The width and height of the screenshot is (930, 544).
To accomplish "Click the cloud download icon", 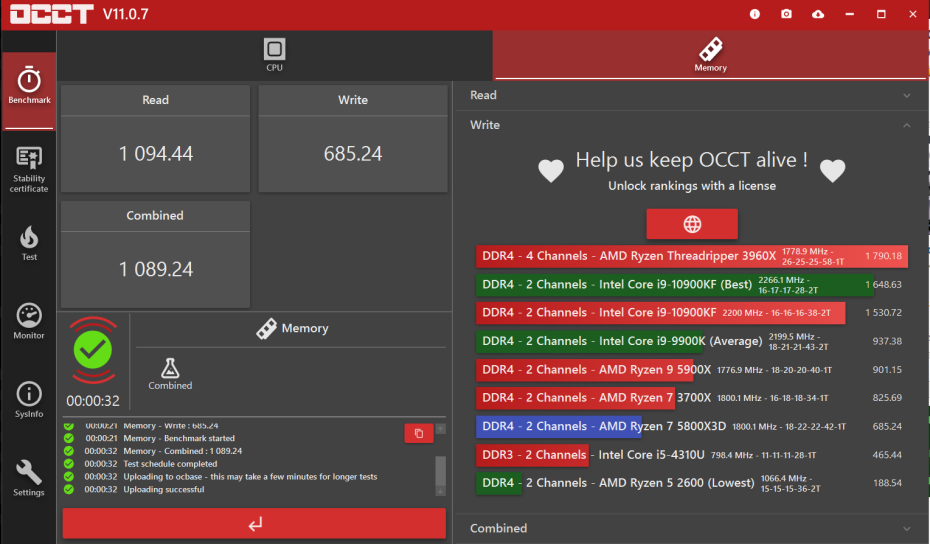I will pyautogui.click(x=818, y=14).
